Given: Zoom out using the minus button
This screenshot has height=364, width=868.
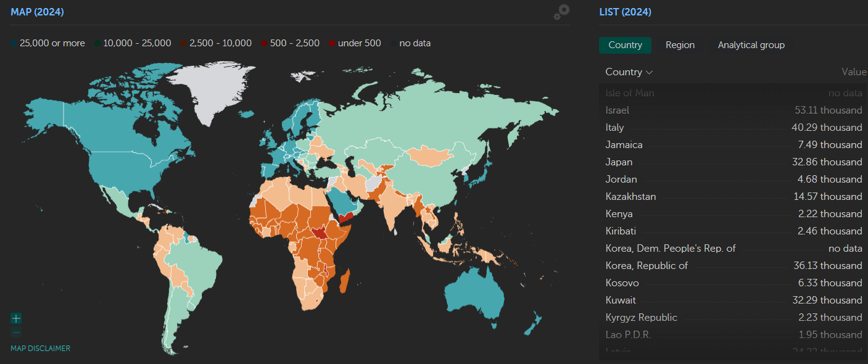Looking at the screenshot, I should pos(16,333).
